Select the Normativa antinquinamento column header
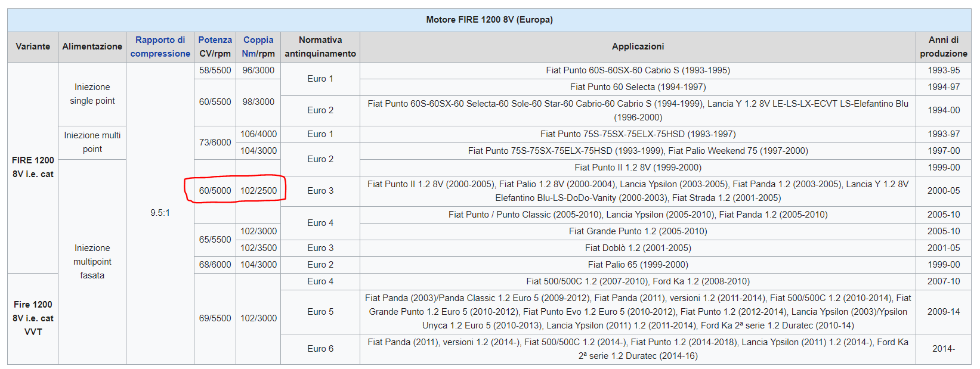Image resolution: width=980 pixels, height=369 pixels. click(x=320, y=46)
